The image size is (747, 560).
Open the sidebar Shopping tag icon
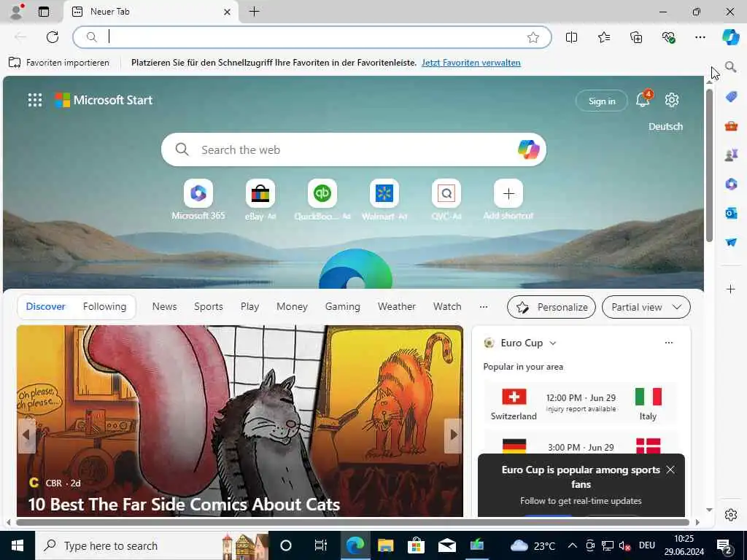pos(731,97)
